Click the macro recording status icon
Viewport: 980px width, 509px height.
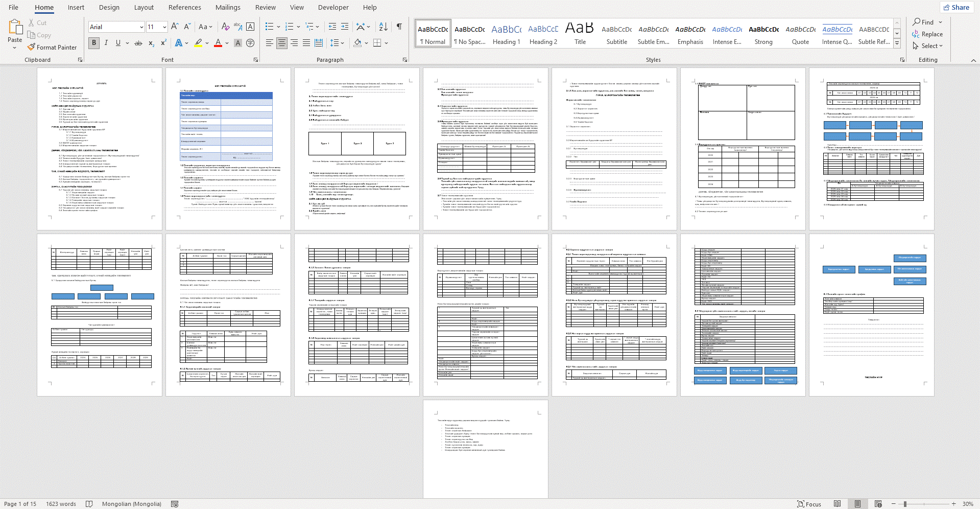(x=175, y=504)
